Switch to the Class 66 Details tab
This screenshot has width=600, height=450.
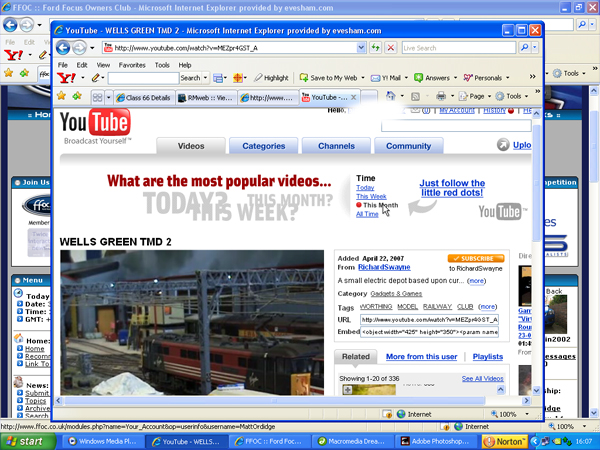click(x=144, y=98)
